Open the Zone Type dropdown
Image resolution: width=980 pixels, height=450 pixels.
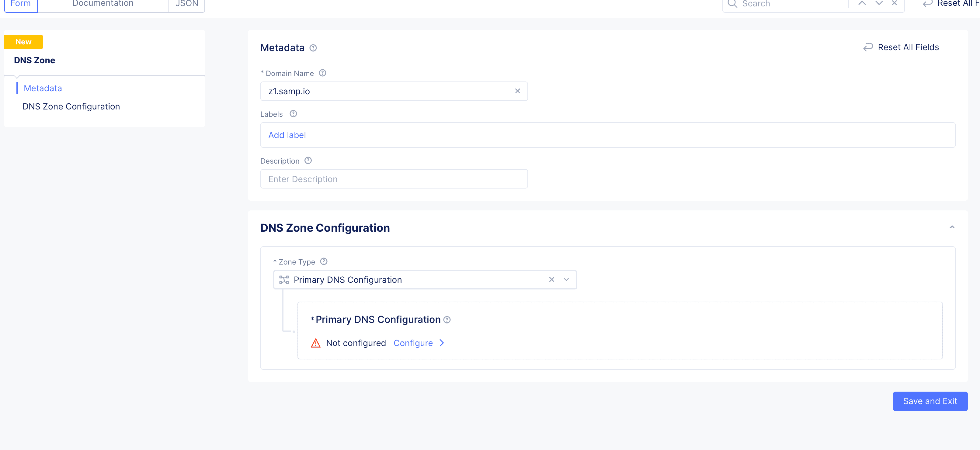[x=566, y=280]
